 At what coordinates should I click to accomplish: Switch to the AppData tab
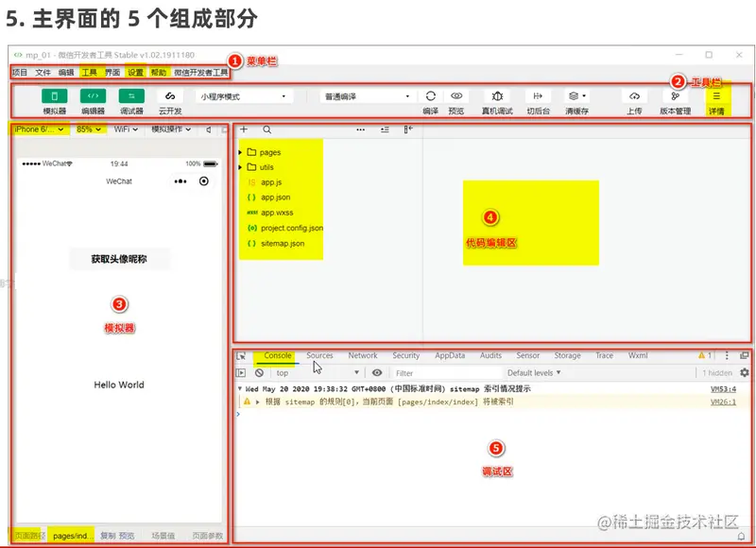pos(450,355)
